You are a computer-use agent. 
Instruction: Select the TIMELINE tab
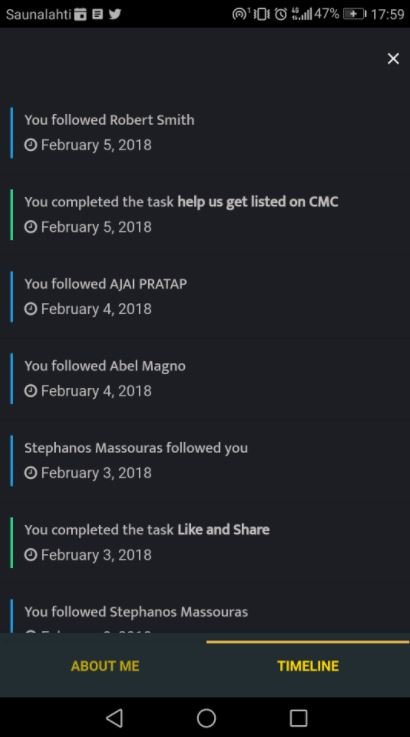pyautogui.click(x=308, y=666)
